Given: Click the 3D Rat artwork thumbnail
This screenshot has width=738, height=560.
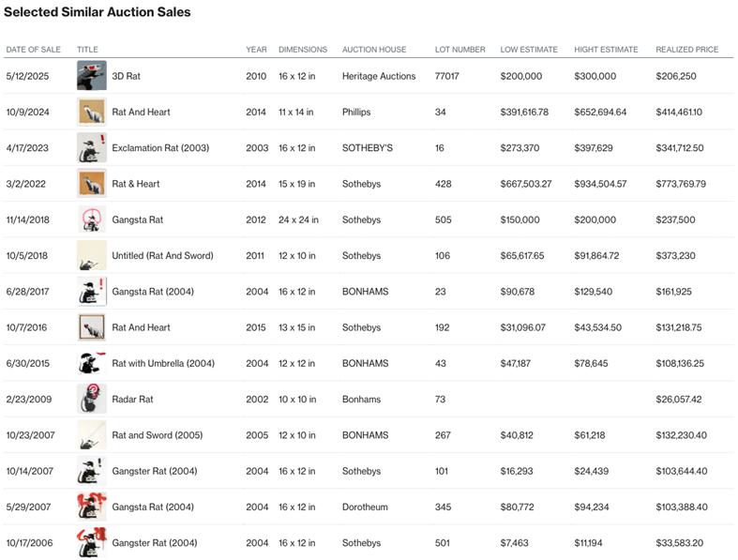Looking at the screenshot, I should [92, 76].
